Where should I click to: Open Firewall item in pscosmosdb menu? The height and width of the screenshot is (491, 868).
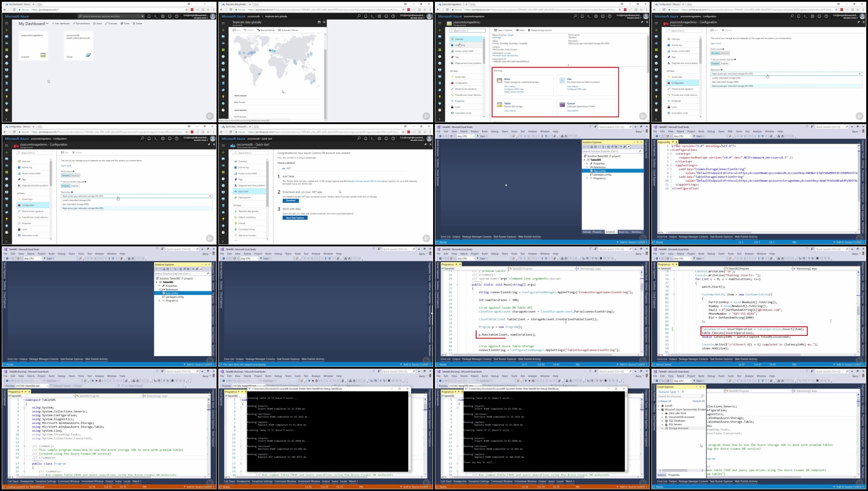[249, 224]
